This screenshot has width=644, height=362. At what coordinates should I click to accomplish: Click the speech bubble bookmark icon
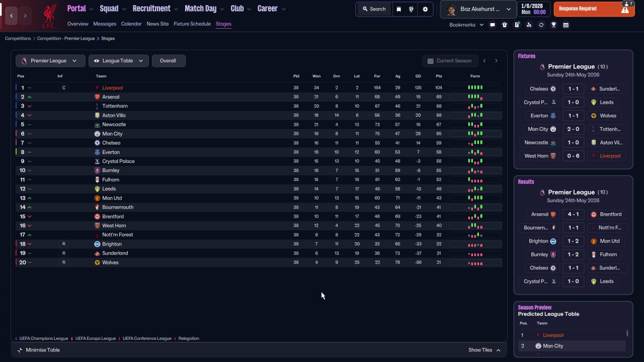(x=493, y=25)
